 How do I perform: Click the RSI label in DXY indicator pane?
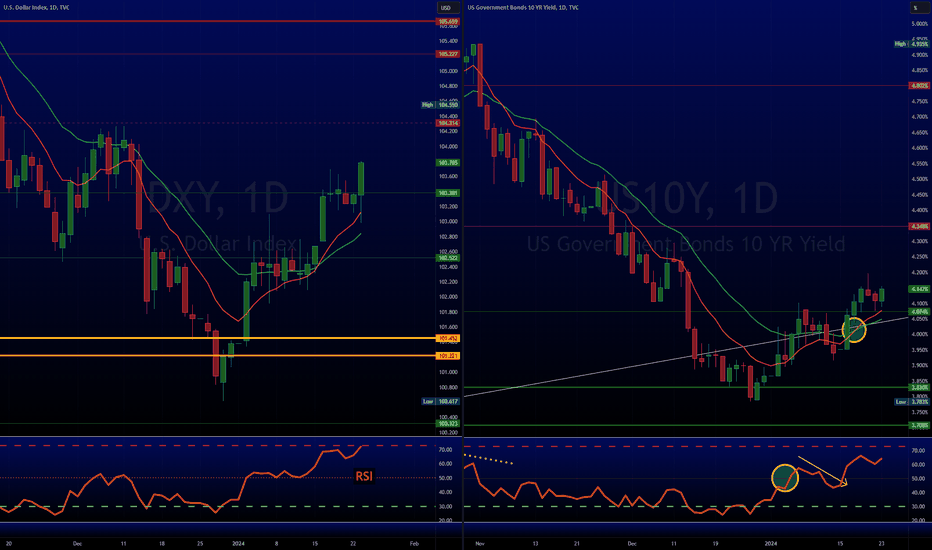[364, 476]
